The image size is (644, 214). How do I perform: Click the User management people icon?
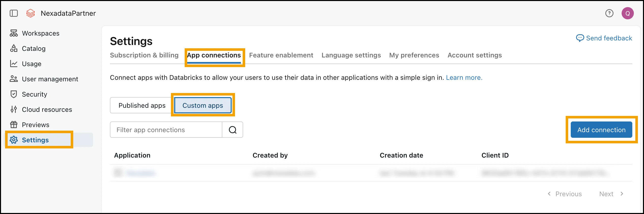click(x=14, y=79)
